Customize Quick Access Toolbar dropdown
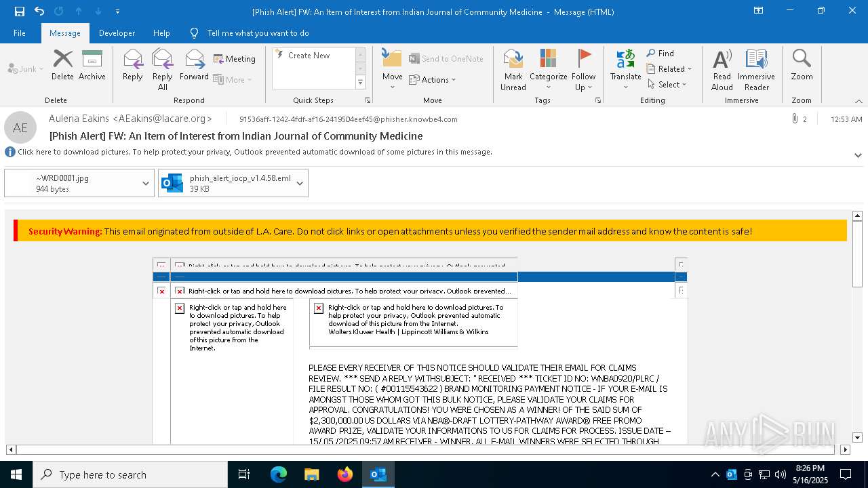 [117, 12]
